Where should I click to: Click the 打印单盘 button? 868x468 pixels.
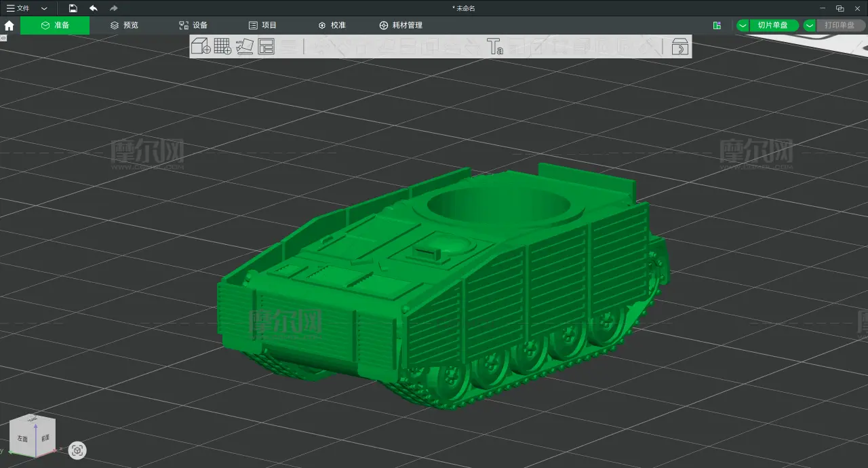point(840,25)
